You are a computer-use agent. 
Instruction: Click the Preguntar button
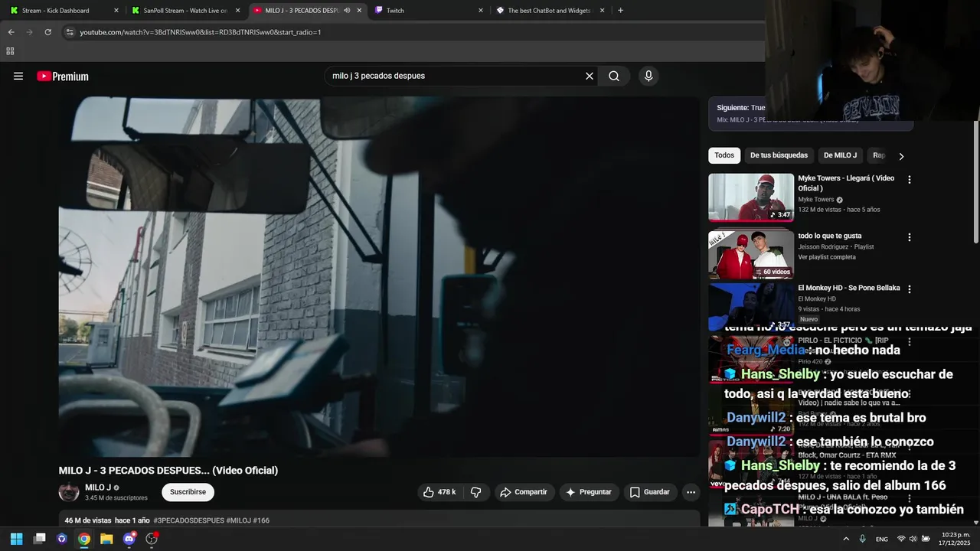[x=589, y=492]
